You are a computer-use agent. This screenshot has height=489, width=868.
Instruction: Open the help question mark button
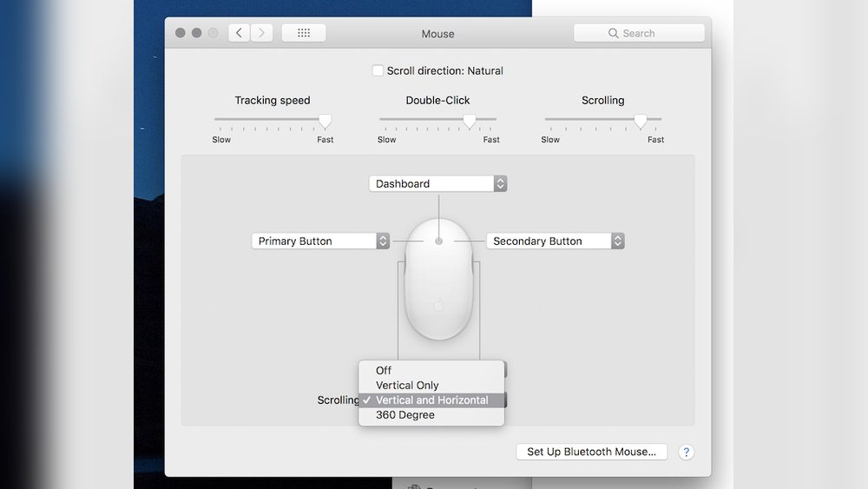pyautogui.click(x=686, y=452)
